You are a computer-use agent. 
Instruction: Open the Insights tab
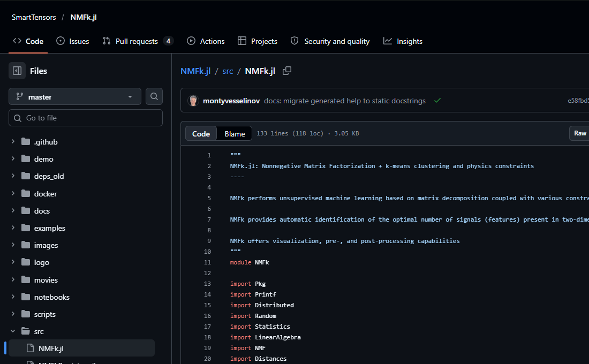coord(403,41)
